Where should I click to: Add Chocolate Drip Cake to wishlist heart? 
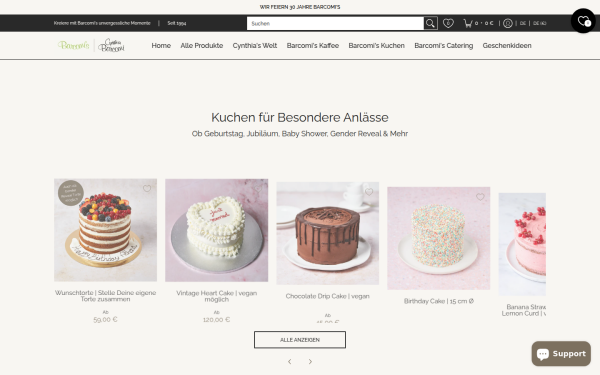tap(369, 192)
